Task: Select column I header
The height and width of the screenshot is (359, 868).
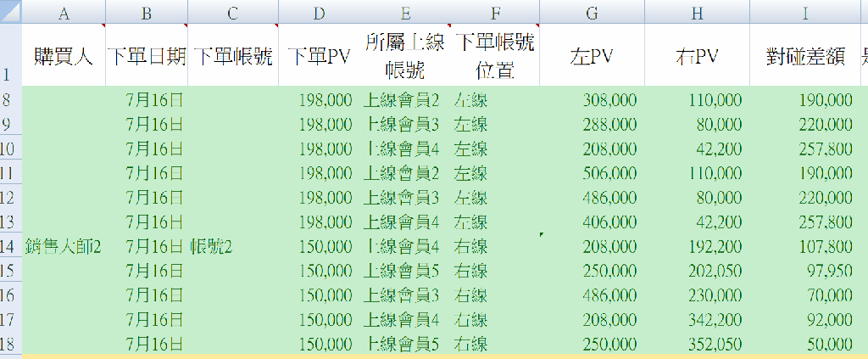Action: 805,12
